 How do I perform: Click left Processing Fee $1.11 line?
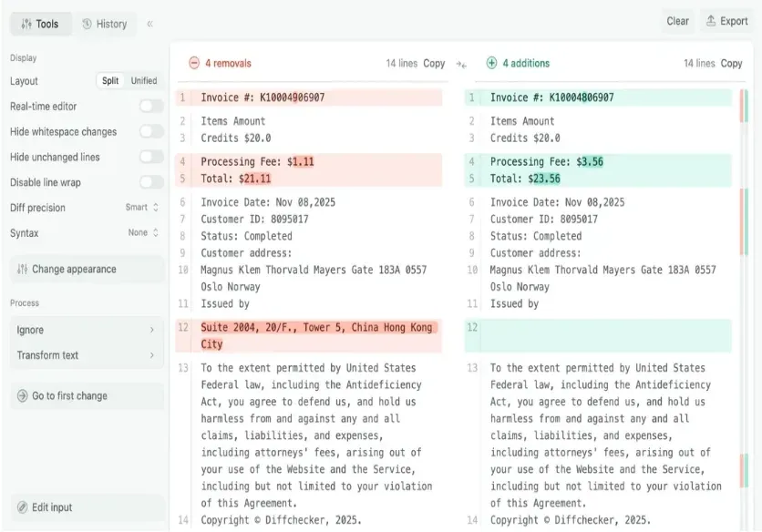(309, 161)
